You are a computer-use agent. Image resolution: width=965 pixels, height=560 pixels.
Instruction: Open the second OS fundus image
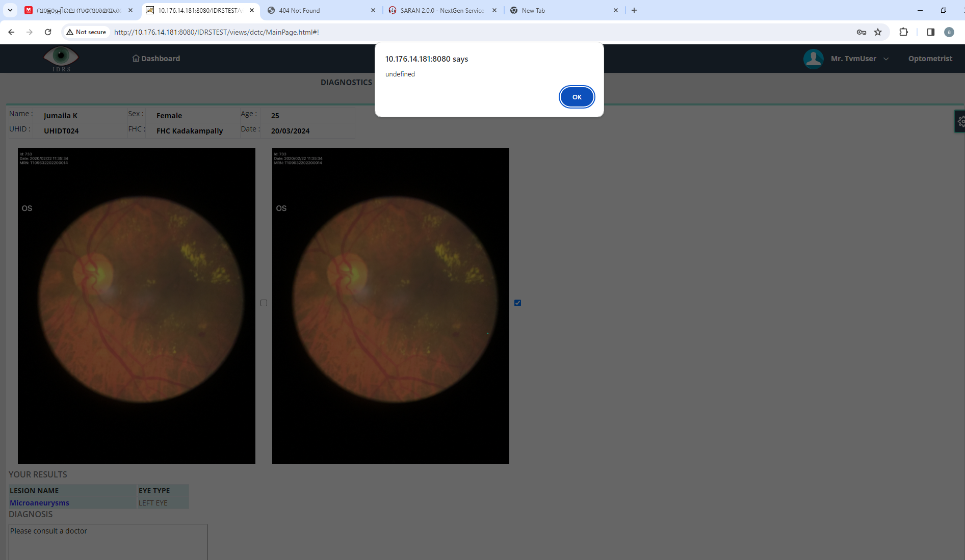click(390, 306)
